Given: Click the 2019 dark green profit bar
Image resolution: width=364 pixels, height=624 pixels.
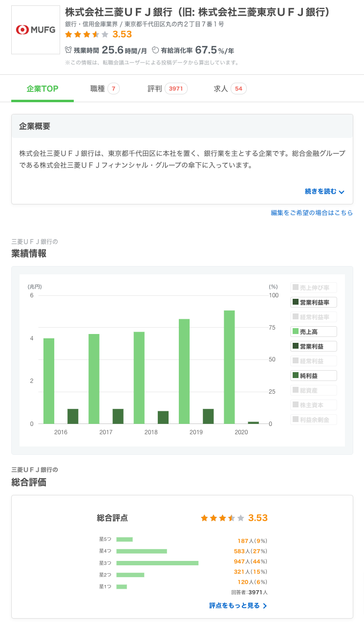Looking at the screenshot, I should coord(208,416).
